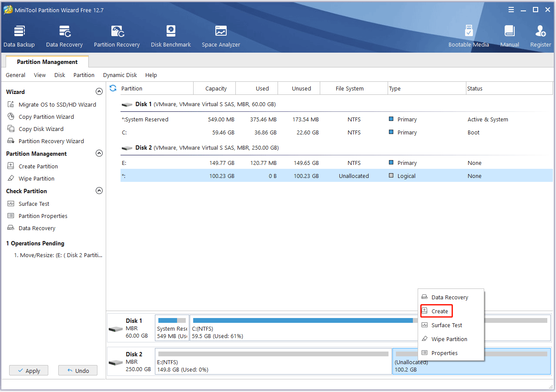Select Wipe Partition in context menu
The image size is (556, 392).
point(449,339)
